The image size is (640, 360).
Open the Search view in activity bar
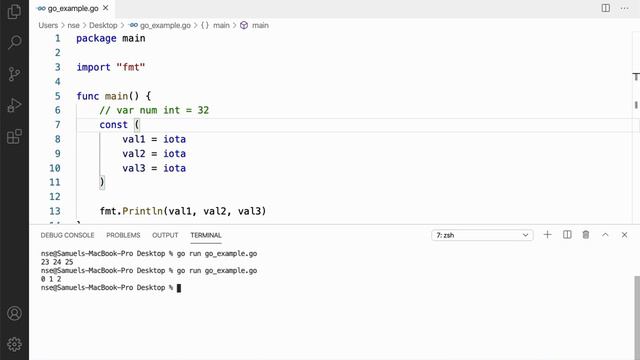tap(14, 42)
